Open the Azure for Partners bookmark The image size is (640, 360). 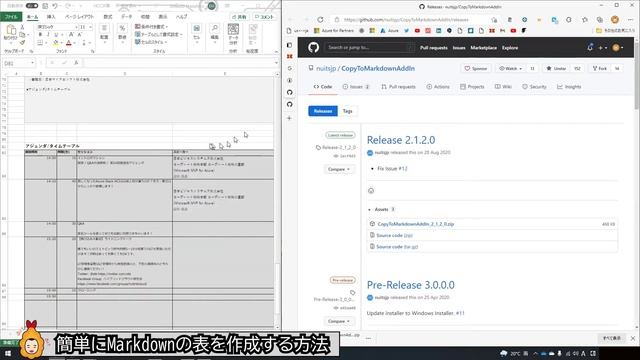(334, 31)
